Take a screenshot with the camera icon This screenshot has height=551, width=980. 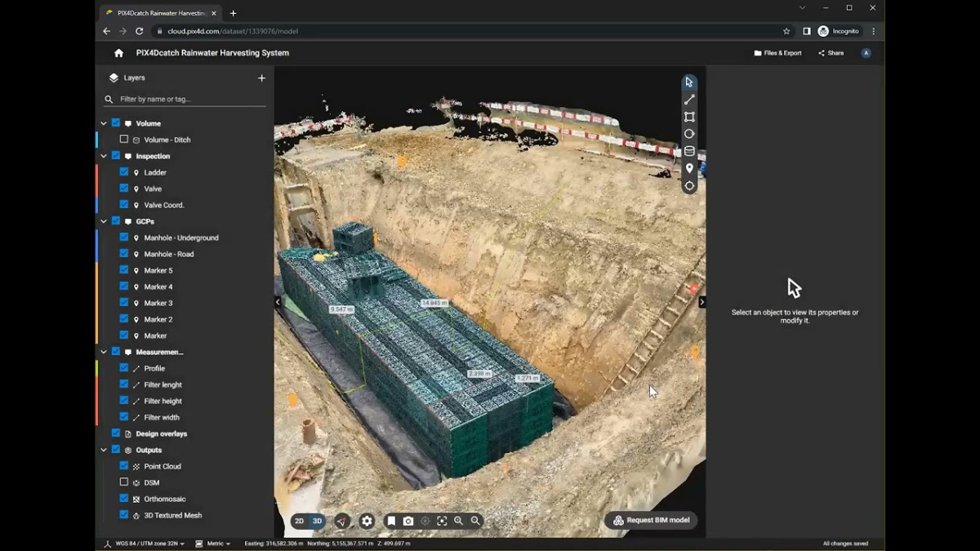tap(408, 521)
